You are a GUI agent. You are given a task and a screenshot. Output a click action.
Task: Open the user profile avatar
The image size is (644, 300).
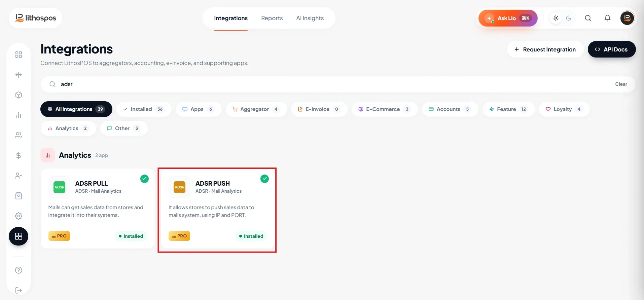point(627,18)
